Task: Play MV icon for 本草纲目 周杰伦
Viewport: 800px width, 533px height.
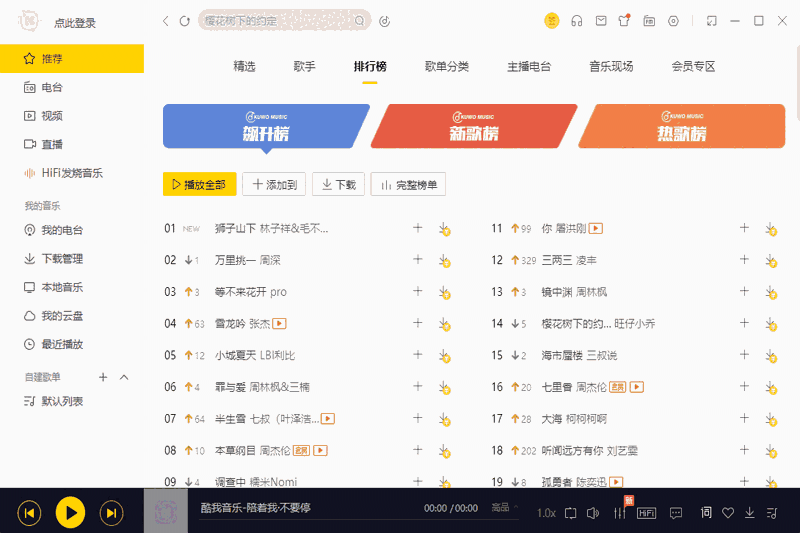Action: point(320,450)
